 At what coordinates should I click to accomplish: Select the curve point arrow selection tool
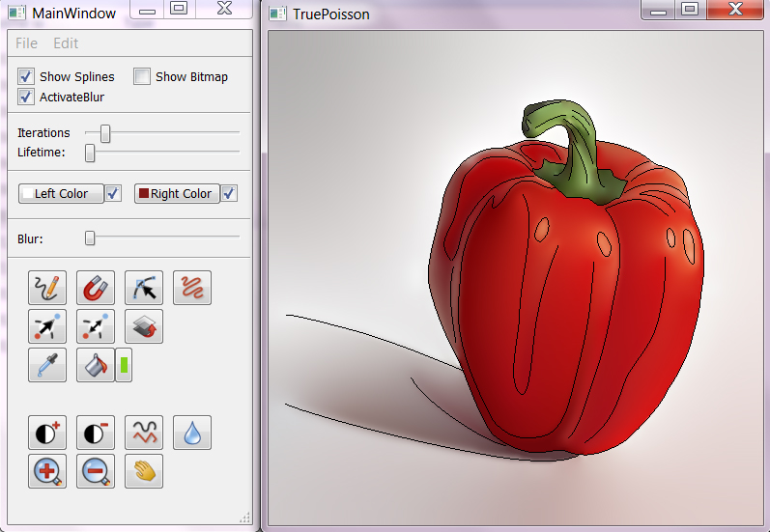144,288
